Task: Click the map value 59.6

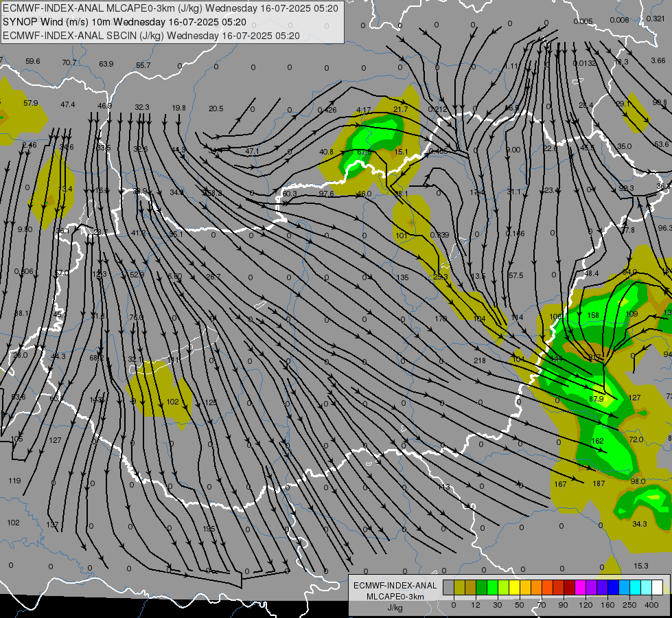Action: 32,61
